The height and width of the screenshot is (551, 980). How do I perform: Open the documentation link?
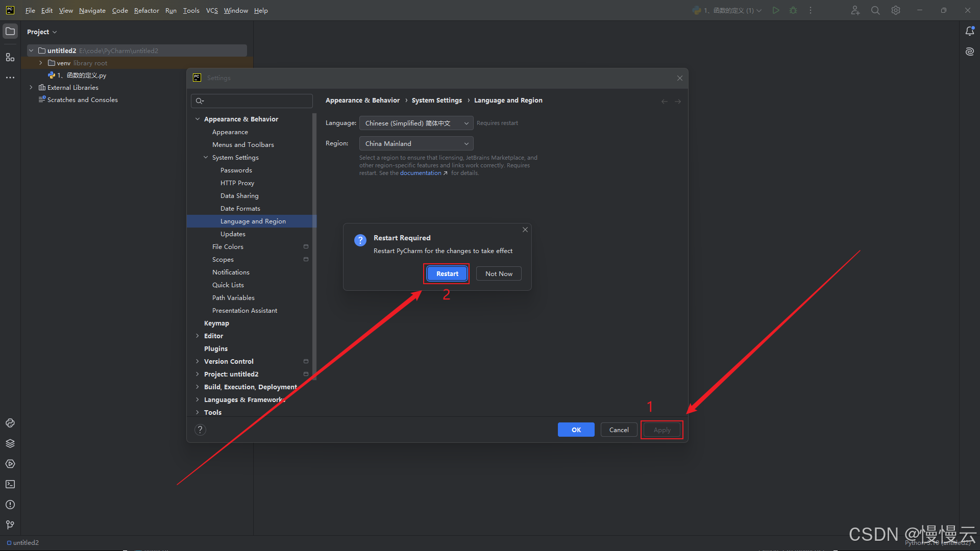click(x=421, y=173)
